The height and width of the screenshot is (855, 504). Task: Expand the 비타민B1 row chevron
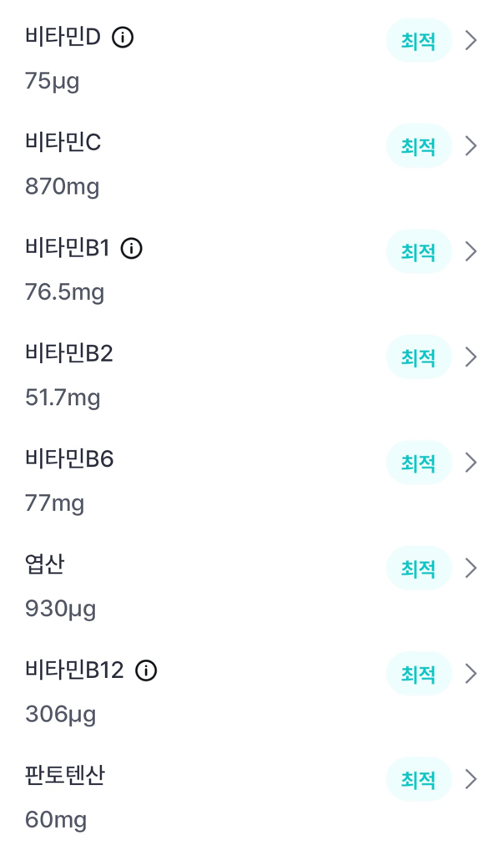(471, 251)
